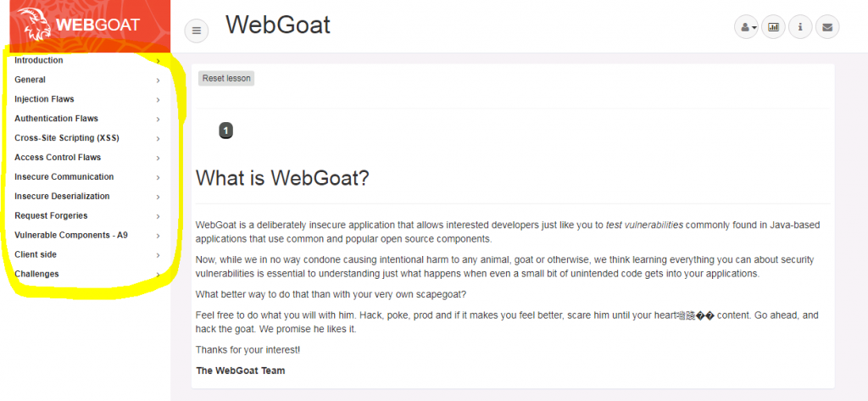Click the WebGoat page title
Screen dimensions: 868x401
point(278,25)
